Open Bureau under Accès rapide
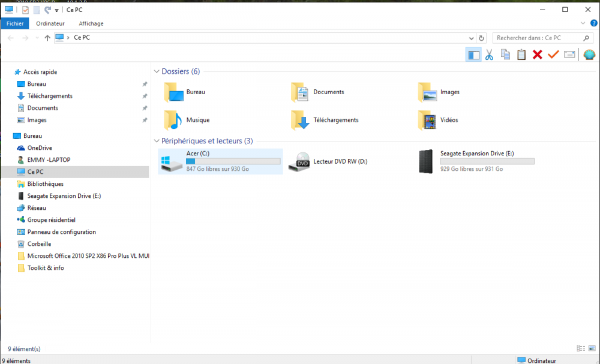Image resolution: width=600 pixels, height=364 pixels. 37,84
